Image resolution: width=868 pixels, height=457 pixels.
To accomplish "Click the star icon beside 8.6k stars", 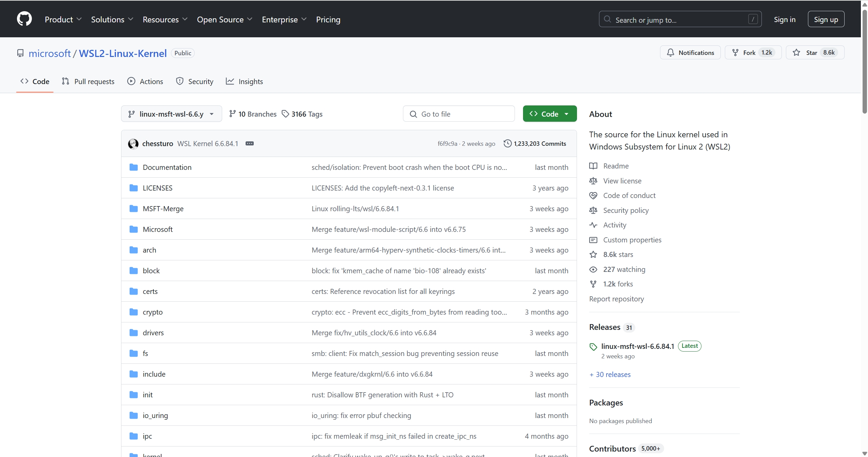I will pyautogui.click(x=593, y=254).
